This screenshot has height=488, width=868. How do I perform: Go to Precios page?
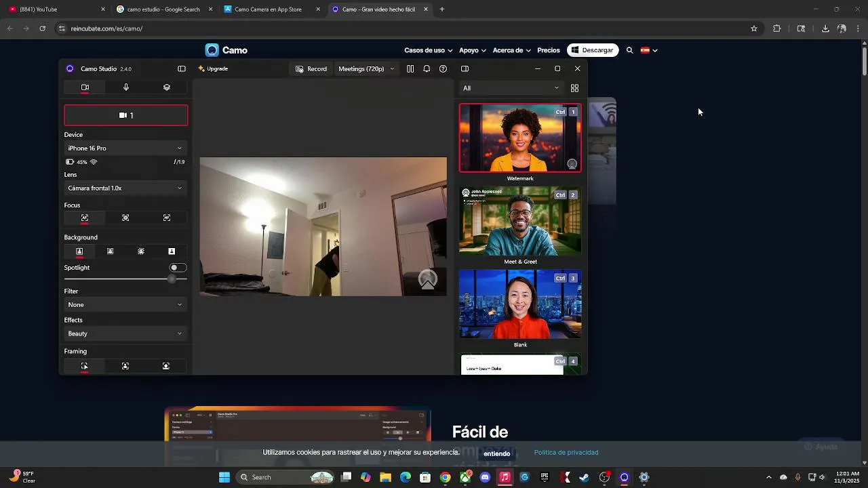pos(549,50)
